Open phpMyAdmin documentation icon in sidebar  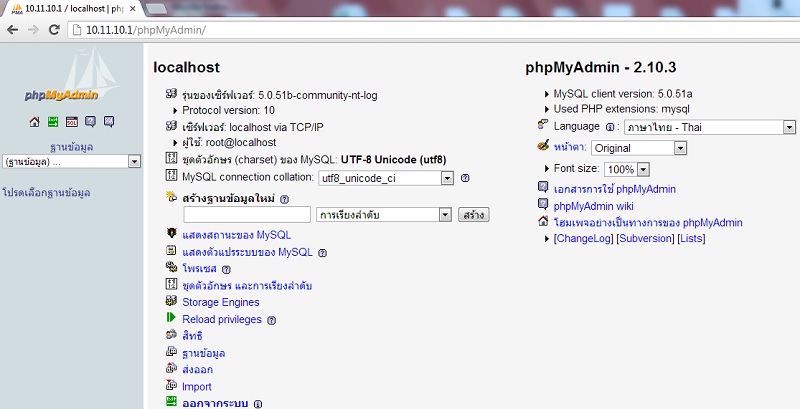pyautogui.click(x=90, y=122)
